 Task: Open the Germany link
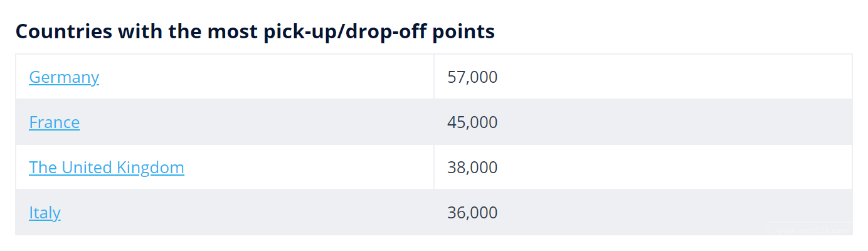tap(64, 77)
